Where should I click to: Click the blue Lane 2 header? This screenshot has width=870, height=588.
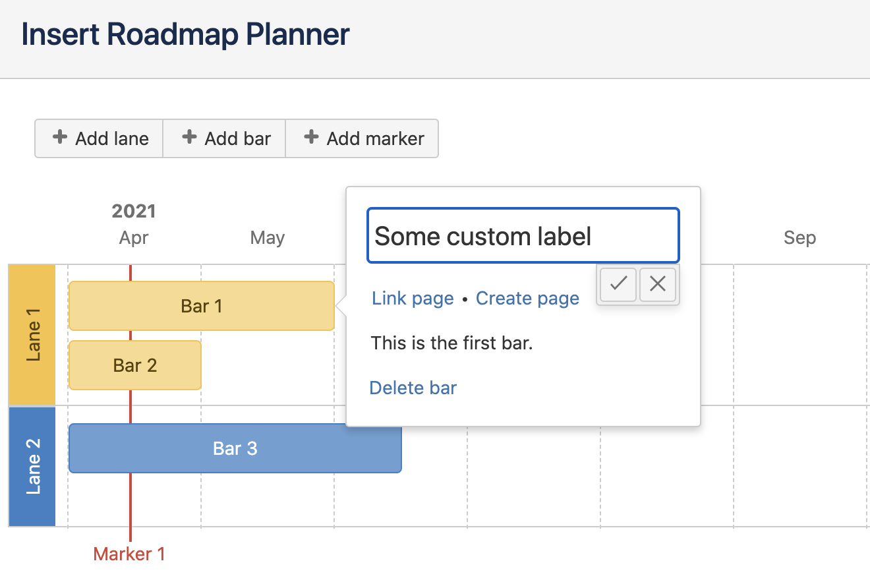[x=32, y=466]
